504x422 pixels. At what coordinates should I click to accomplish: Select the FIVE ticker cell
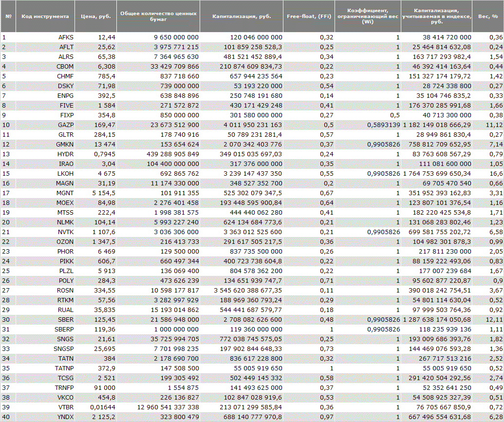point(45,106)
